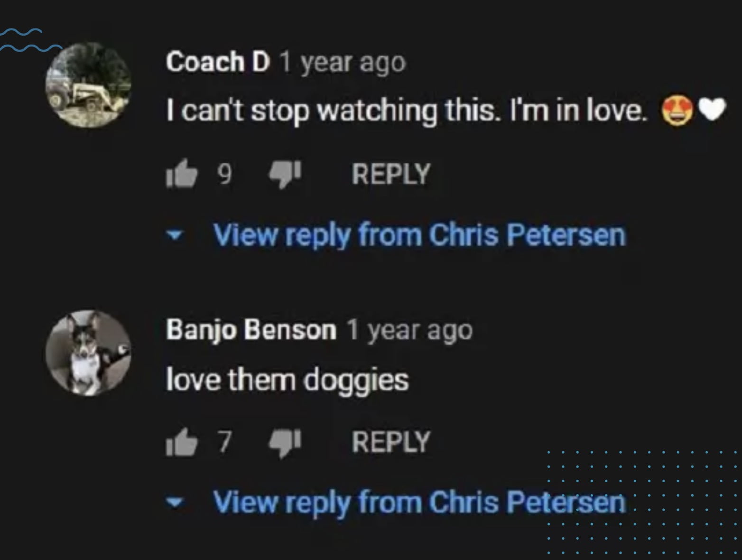Click the like count 9 on Coach D's comment
This screenshot has width=742, height=560.
[225, 174]
